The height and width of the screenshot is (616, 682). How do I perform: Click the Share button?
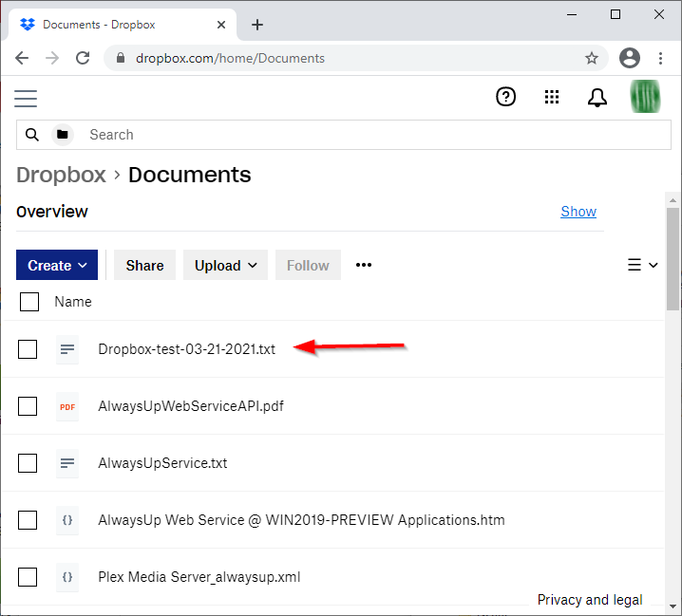click(x=144, y=265)
